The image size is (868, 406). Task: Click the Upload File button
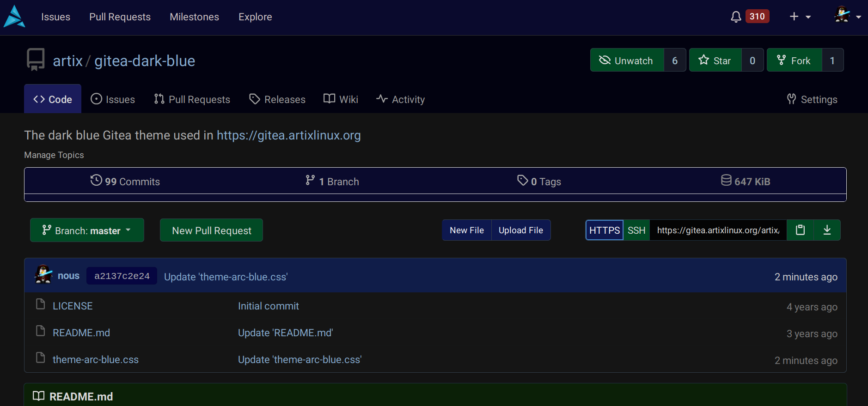[x=521, y=230]
